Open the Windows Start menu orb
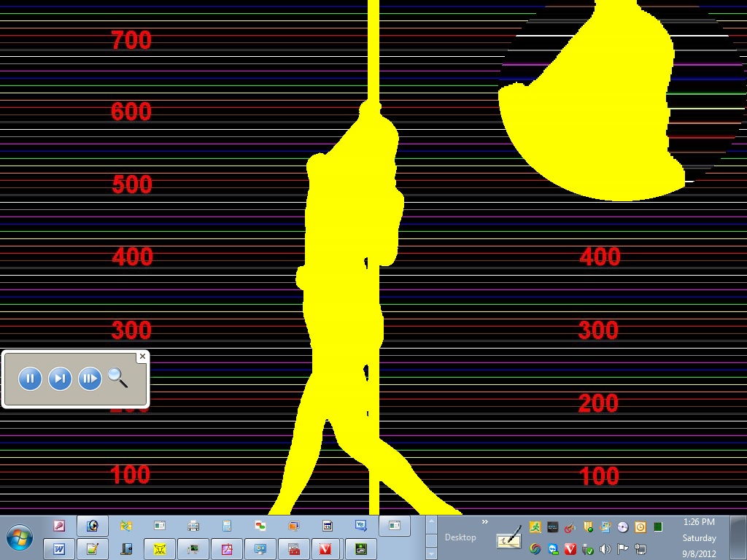The width and height of the screenshot is (747, 560). 20,537
